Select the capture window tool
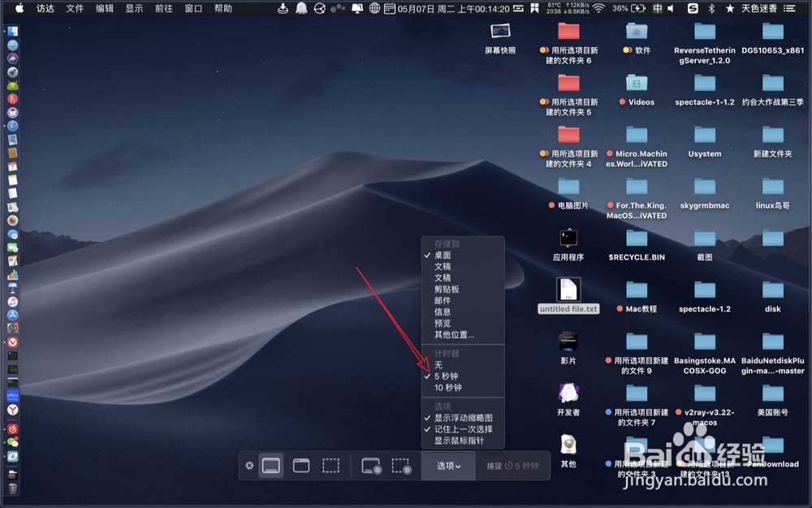Image resolution: width=812 pixels, height=508 pixels. 300,466
